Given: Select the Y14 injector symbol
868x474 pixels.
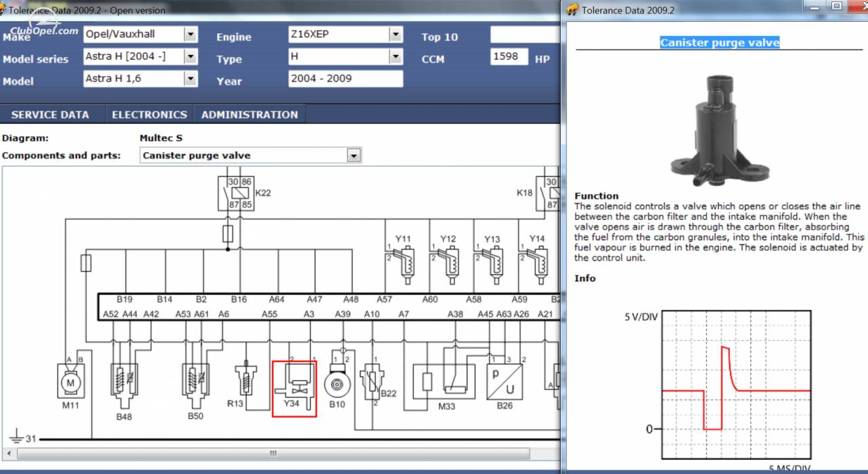Looking at the screenshot, I should 538,266.
